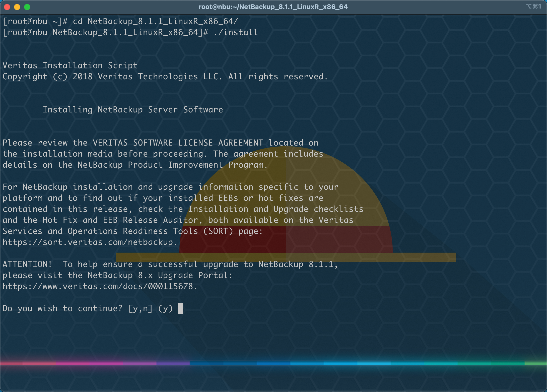Click the Copyright 2018 Veritas line
This screenshot has width=547, height=392.
165,77
